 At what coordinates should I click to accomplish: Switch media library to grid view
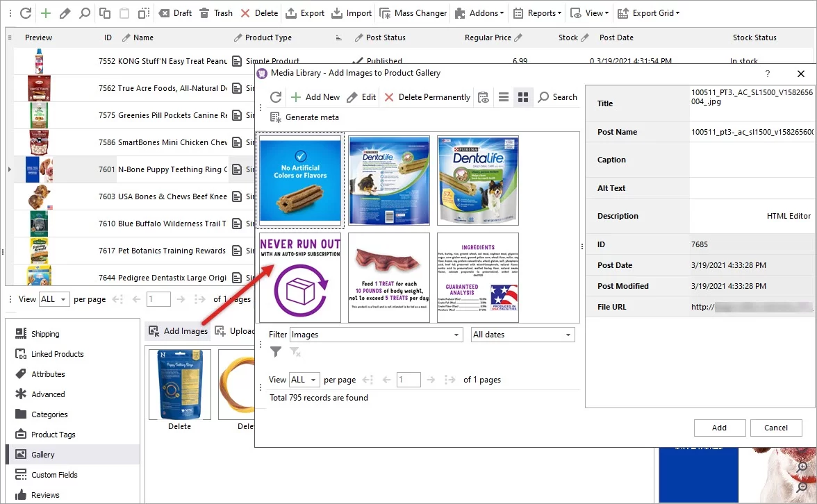[x=522, y=97]
